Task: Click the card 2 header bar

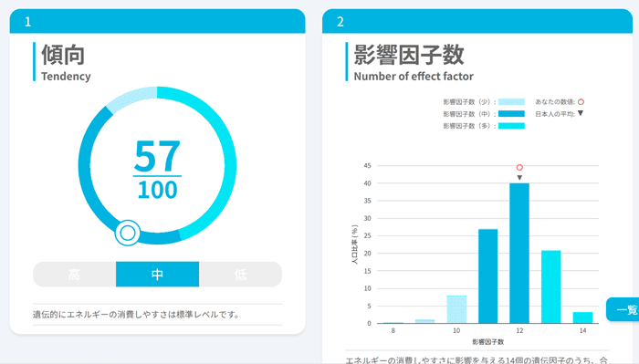Action: [x=477, y=21]
